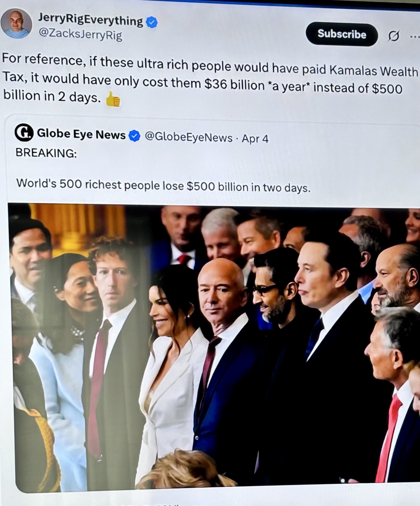
Task: Open the JerryRigEverything display name link
Action: click(x=90, y=19)
